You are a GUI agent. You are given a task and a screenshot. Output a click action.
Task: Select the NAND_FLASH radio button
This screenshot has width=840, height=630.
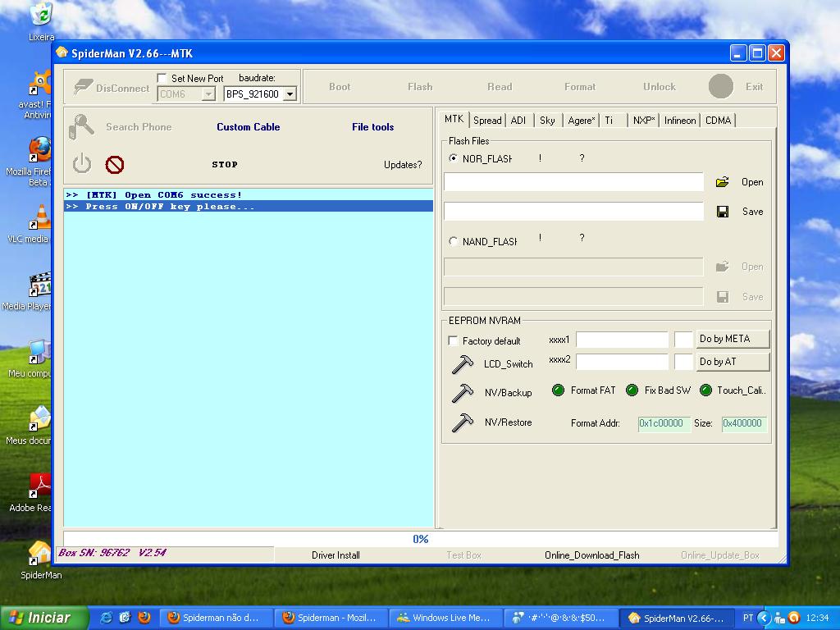[453, 241]
